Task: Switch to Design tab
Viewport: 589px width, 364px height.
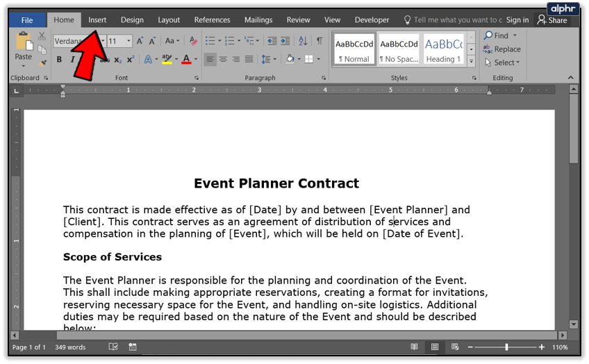Action: tap(132, 20)
